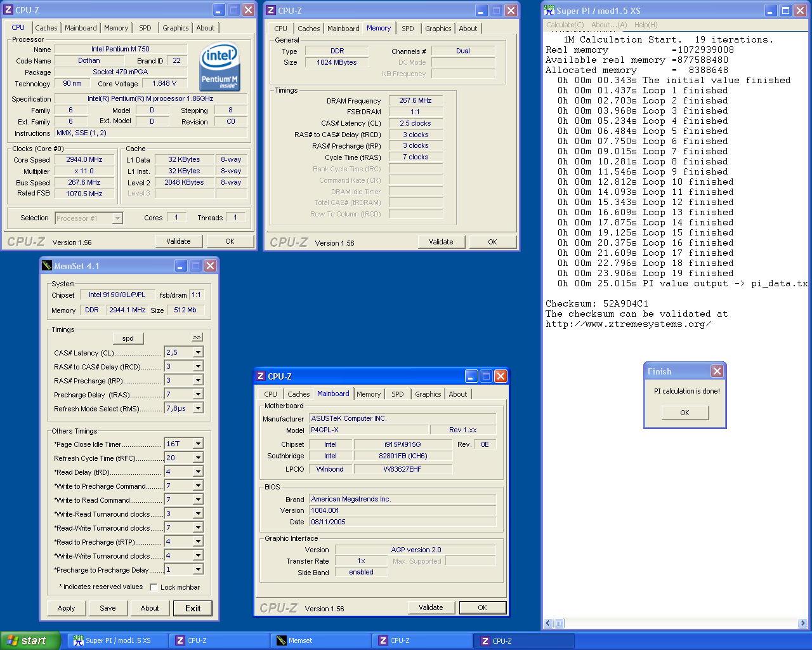Click the spd button in MemSet

(128, 338)
